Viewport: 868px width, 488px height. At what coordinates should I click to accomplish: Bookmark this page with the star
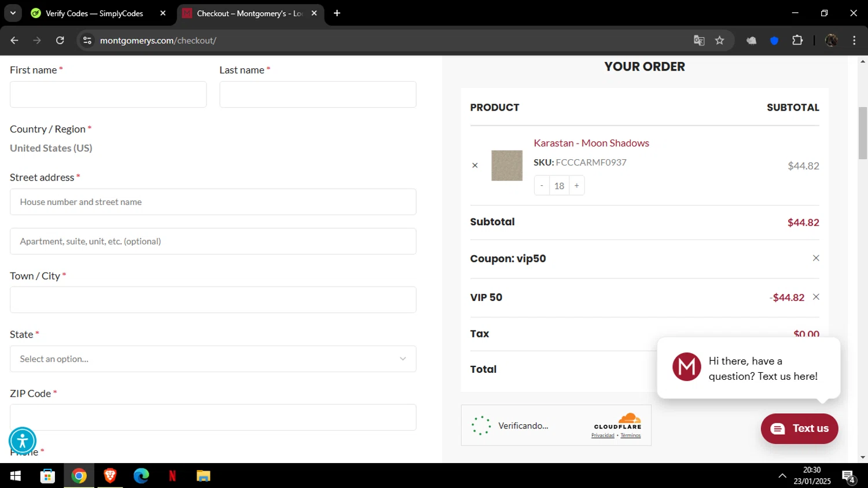(719, 41)
